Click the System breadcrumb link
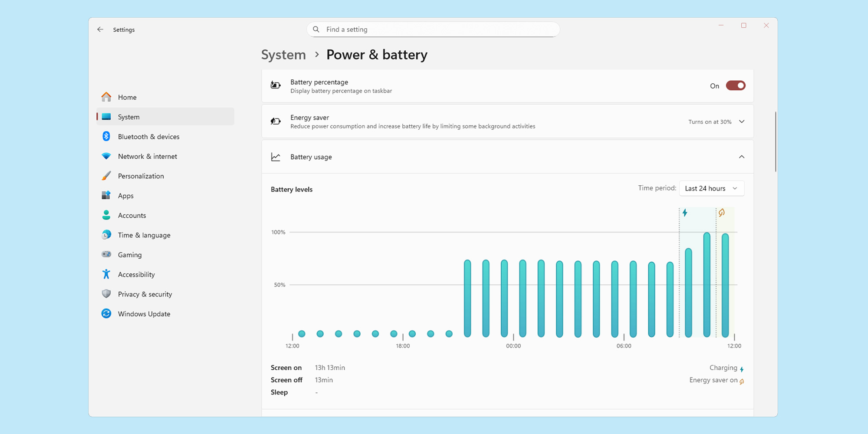This screenshot has height=434, width=868. 283,55
